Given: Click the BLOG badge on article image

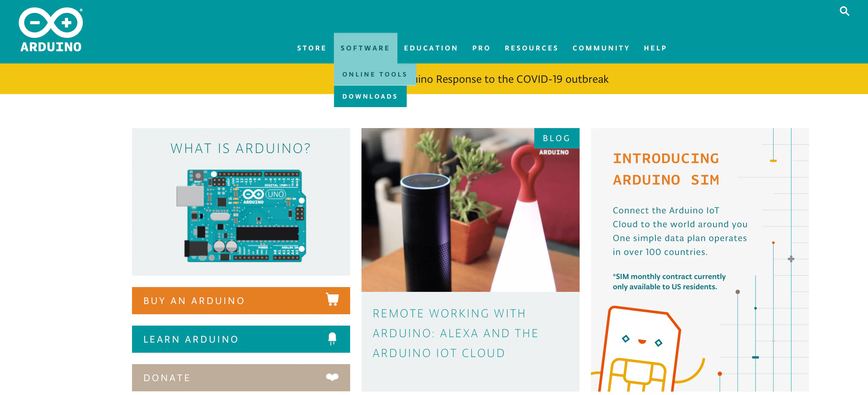Looking at the screenshot, I should tap(557, 138).
